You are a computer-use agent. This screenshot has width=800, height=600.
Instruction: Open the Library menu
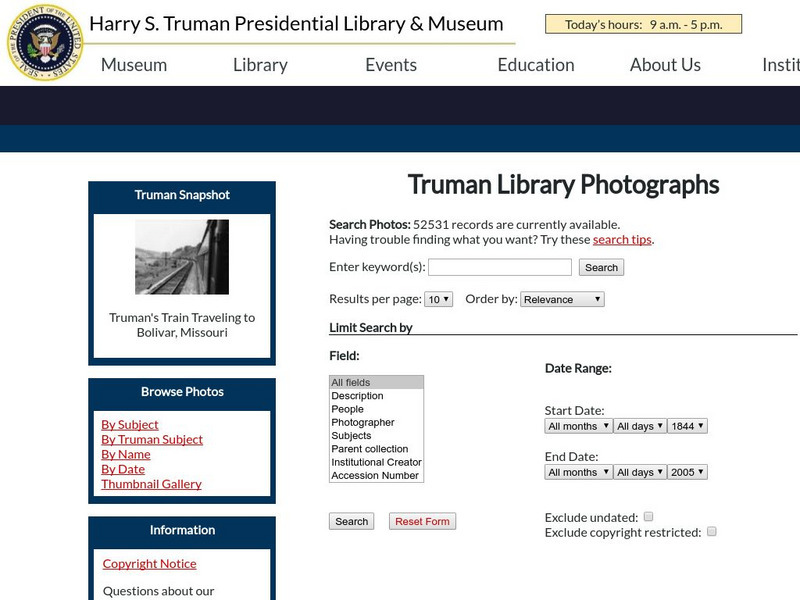260,65
